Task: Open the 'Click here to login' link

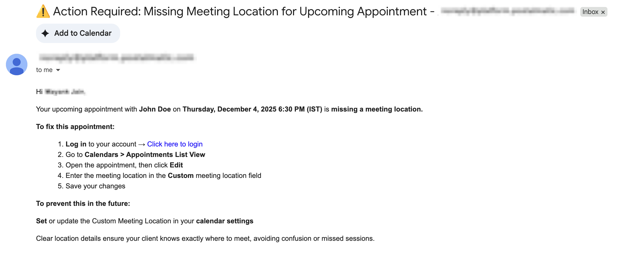Action: pyautogui.click(x=175, y=144)
